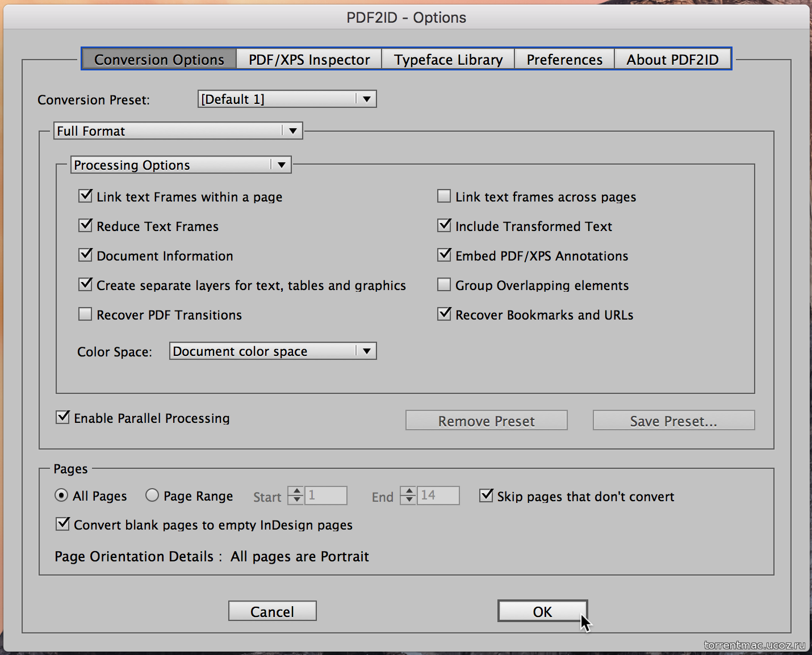Viewport: 812px width, 655px height.
Task: Click the Cancel button
Action: tap(273, 611)
